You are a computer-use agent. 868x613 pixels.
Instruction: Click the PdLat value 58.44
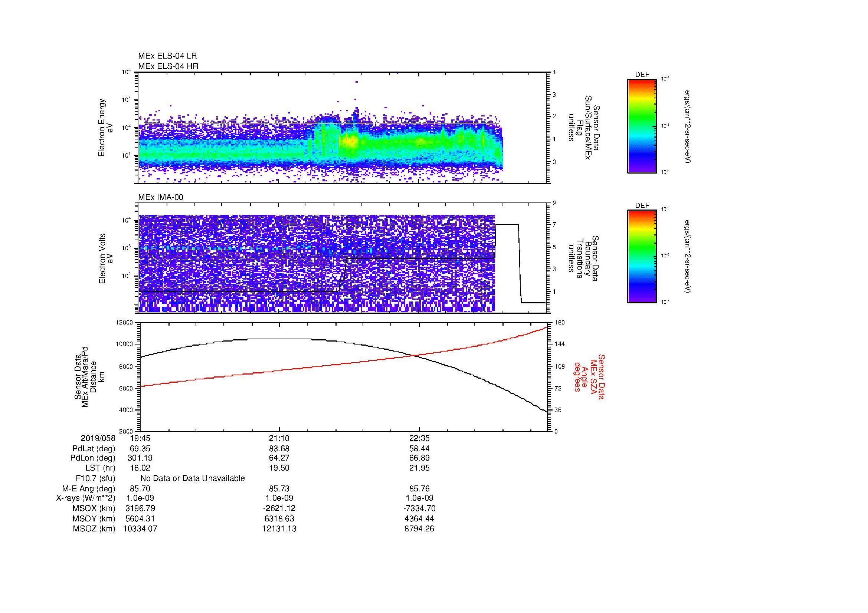point(419,449)
